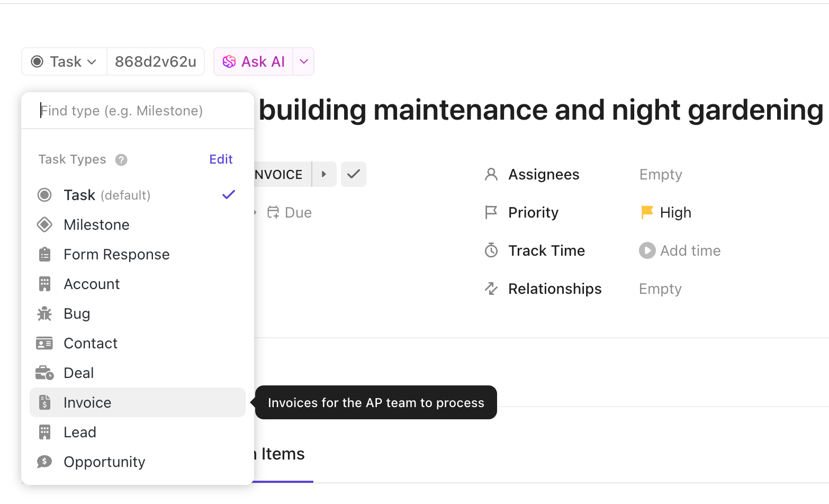Click next status arrow beside INVOICE

click(x=324, y=174)
